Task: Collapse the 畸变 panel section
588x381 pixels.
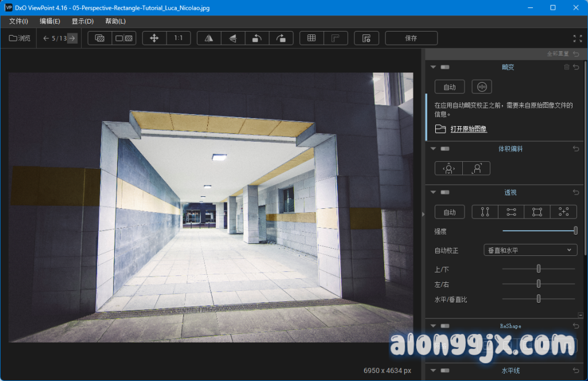Action: click(x=434, y=67)
